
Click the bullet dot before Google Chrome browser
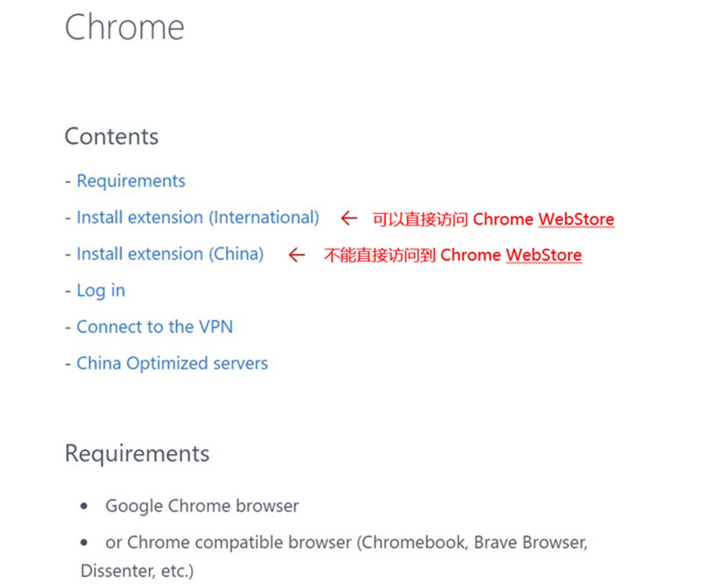84,506
